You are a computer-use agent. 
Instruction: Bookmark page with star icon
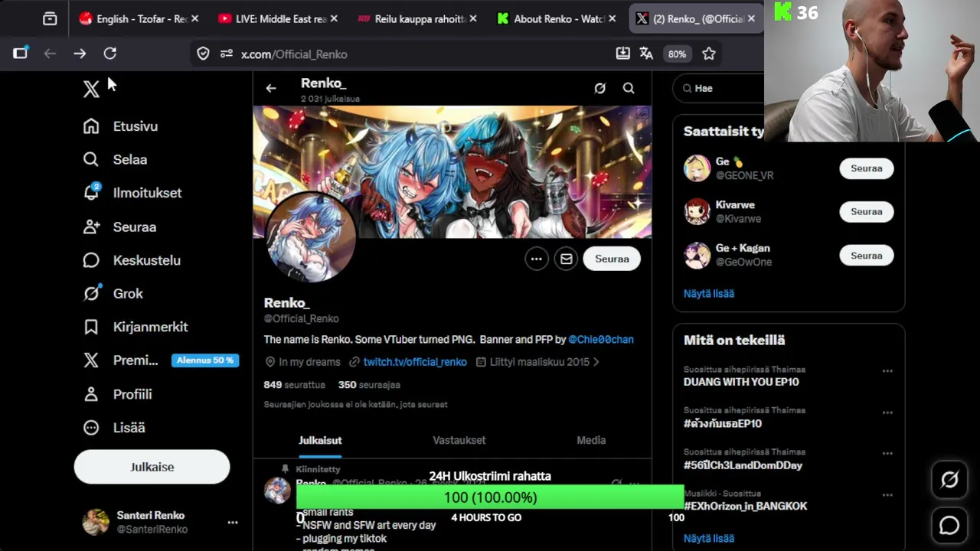(x=709, y=54)
